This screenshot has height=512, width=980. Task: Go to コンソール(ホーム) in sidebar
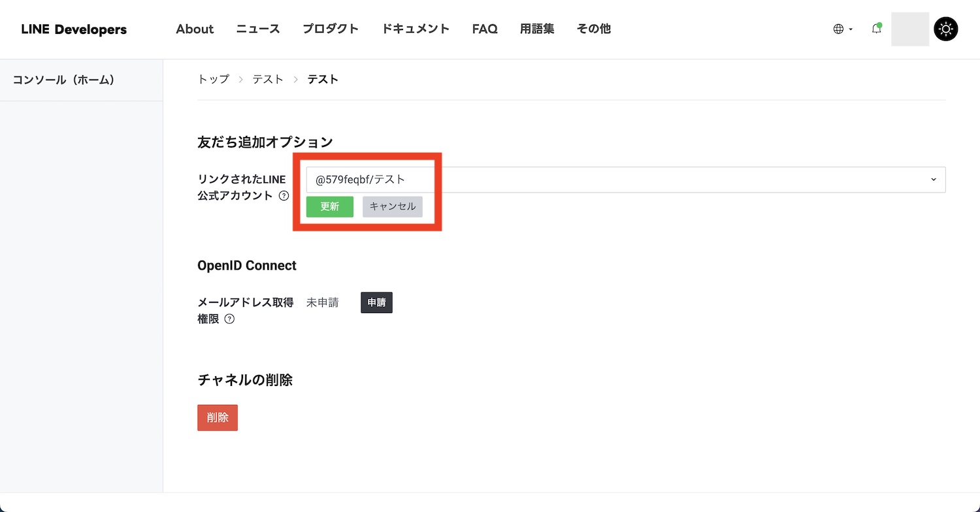click(x=64, y=80)
